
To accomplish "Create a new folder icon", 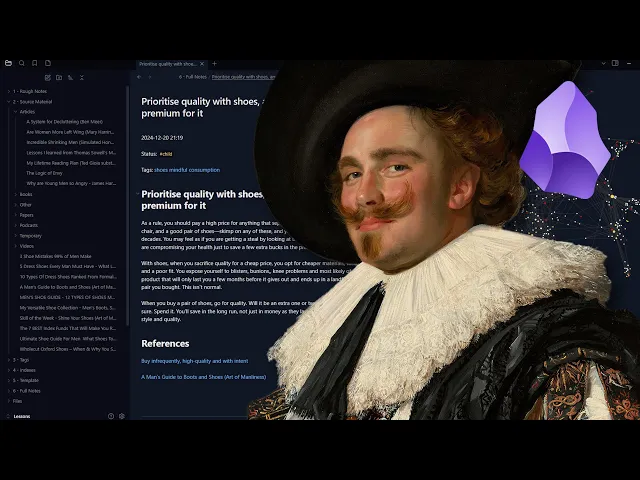I will (x=59, y=78).
